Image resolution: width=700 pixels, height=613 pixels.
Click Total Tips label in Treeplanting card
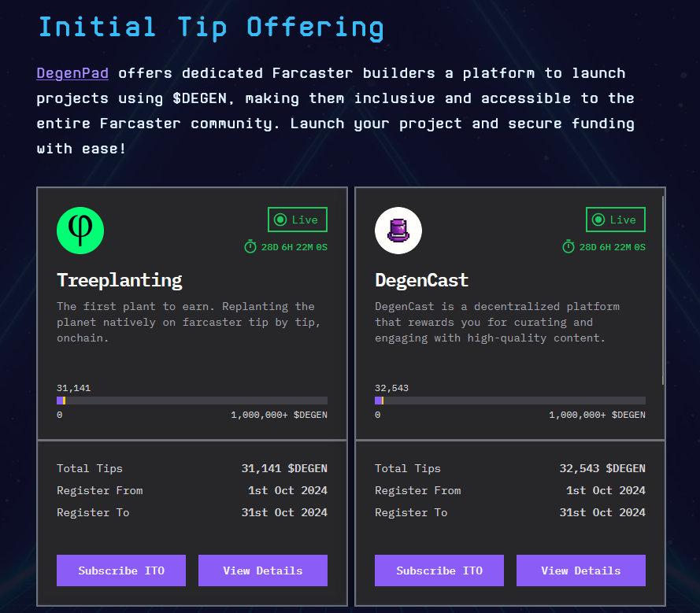(90, 468)
